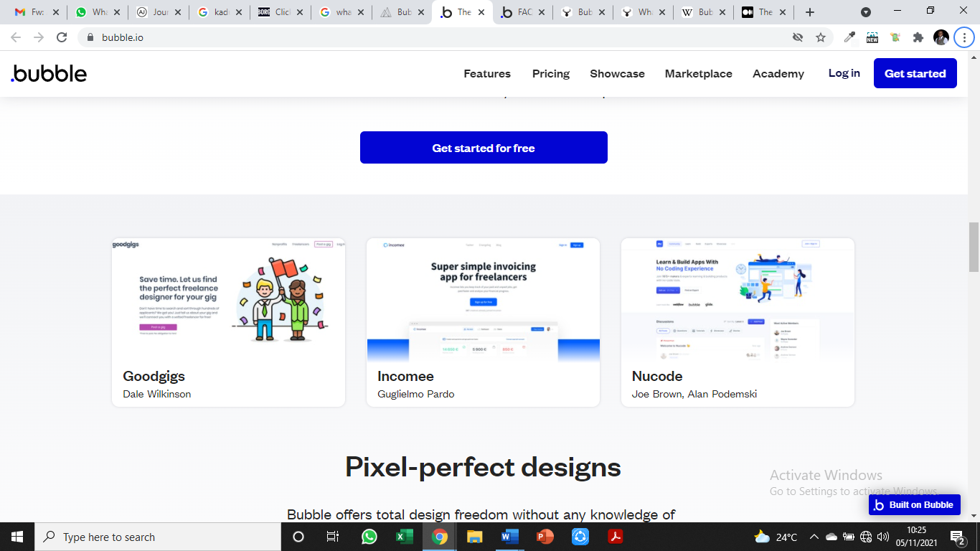View site information via padlock icon
The image size is (980, 551).
pyautogui.click(x=90, y=37)
